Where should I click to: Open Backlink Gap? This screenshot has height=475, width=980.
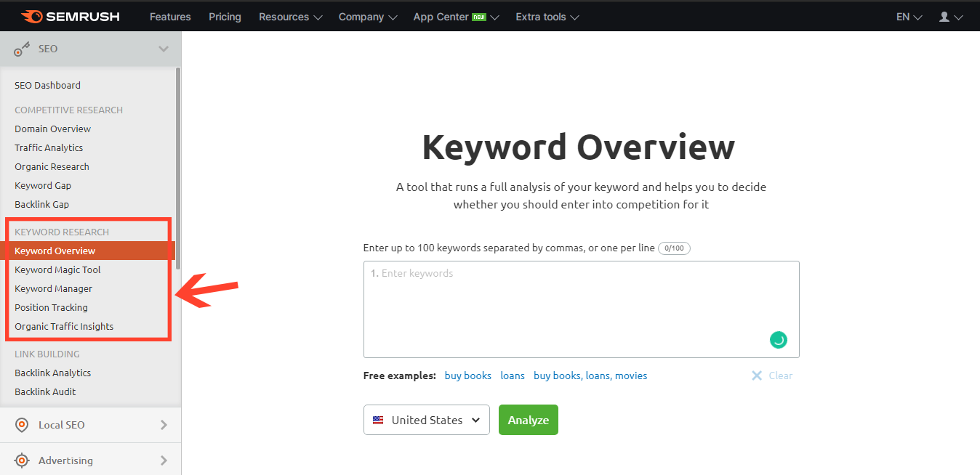point(41,204)
